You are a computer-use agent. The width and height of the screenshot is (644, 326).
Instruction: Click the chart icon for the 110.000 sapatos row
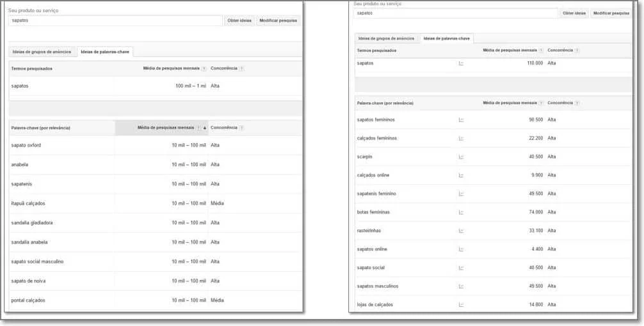[x=461, y=63]
